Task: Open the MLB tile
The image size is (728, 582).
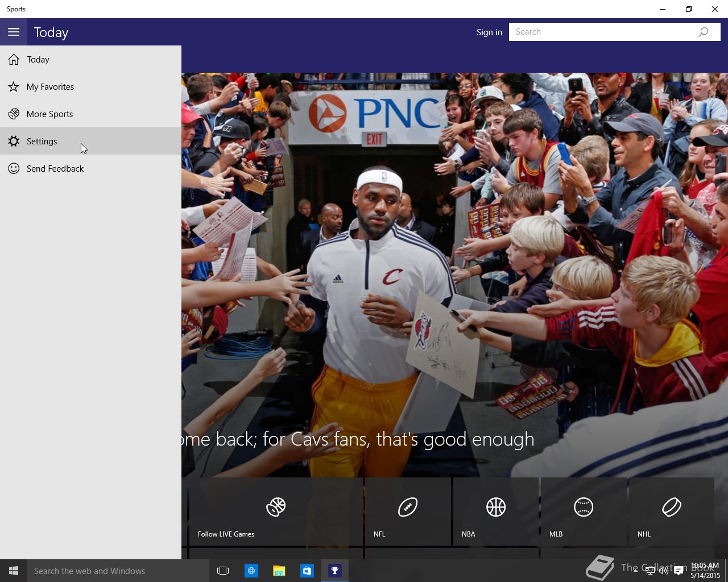Action: [x=584, y=511]
